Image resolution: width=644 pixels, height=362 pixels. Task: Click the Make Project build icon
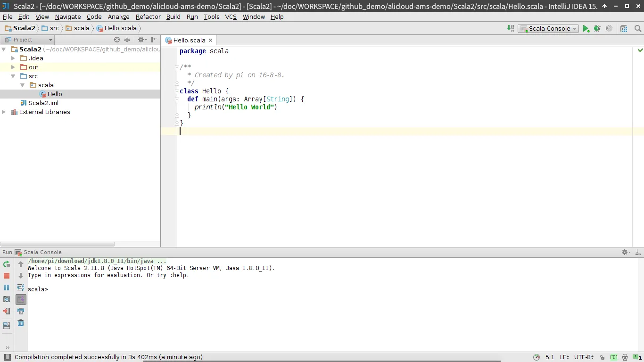[511, 28]
